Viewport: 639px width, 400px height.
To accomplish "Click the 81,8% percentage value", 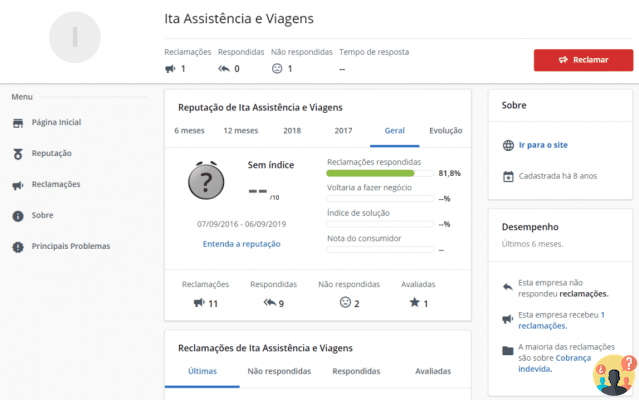I will (x=450, y=173).
